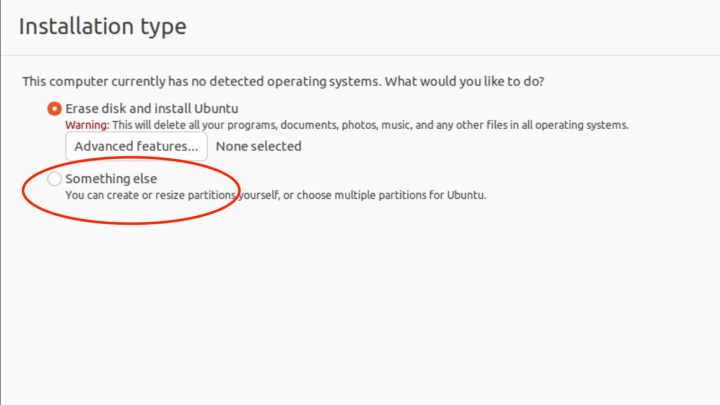720x405 pixels.
Task: Click the red Warning label
Action: point(86,125)
